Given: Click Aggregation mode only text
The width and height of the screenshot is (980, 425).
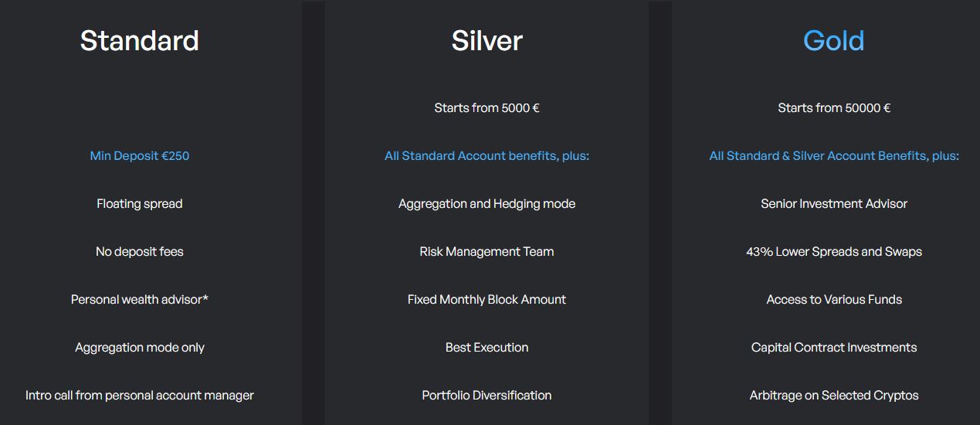Looking at the screenshot, I should 139,347.
